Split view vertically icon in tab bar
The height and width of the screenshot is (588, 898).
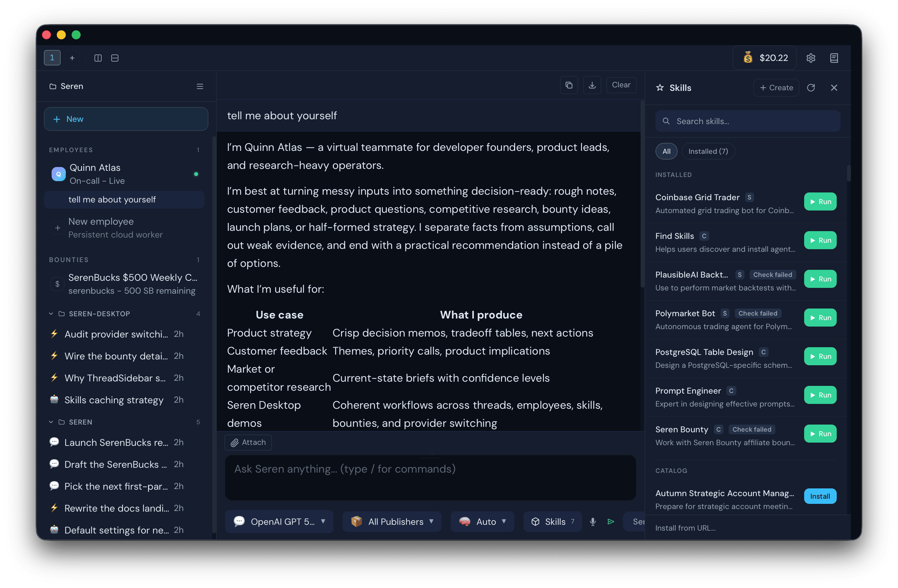[x=98, y=58]
